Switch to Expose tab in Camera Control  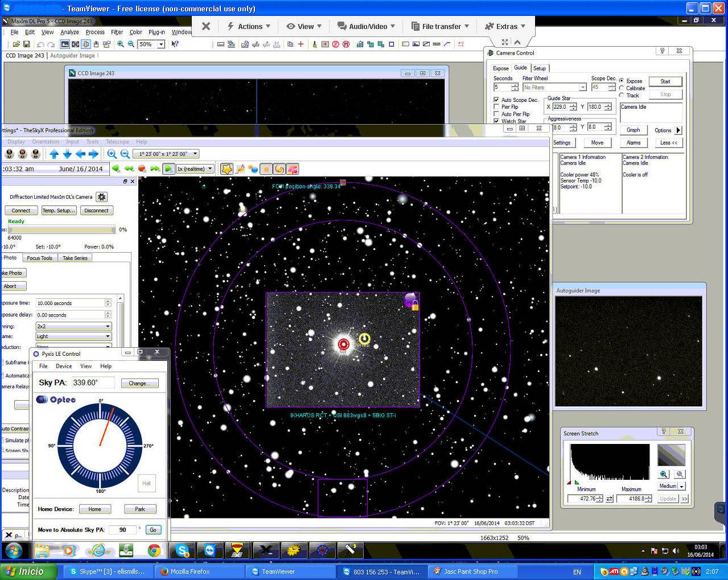pyautogui.click(x=501, y=68)
